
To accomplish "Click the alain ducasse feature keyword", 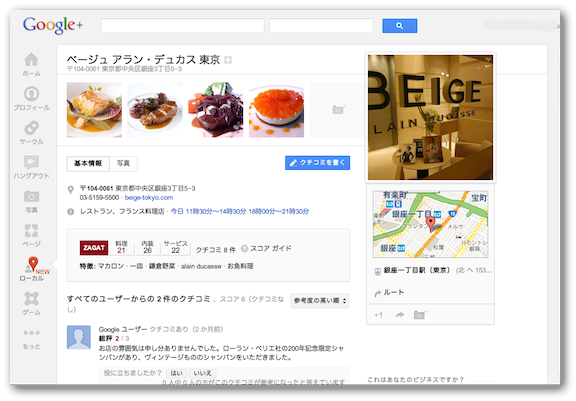I will tap(201, 267).
